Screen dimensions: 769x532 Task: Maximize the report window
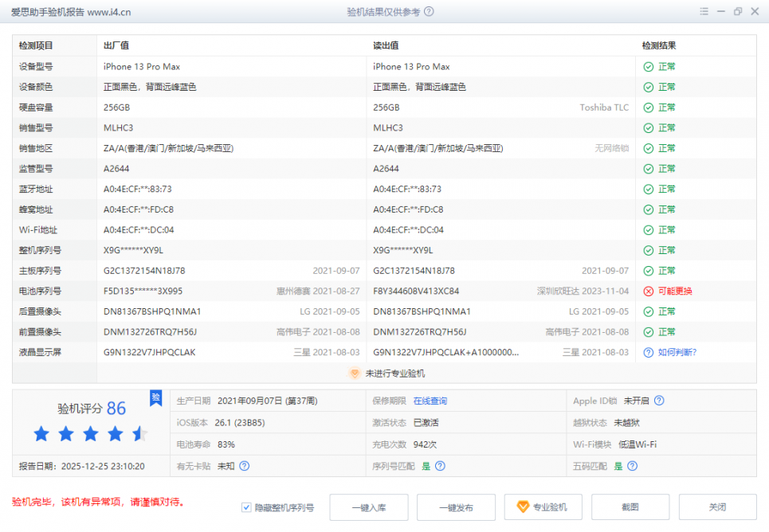tap(737, 12)
